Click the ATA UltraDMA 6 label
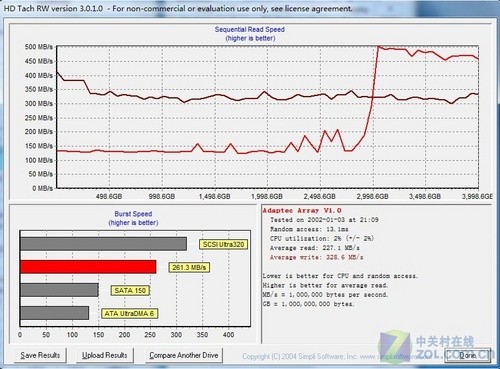 (x=129, y=313)
